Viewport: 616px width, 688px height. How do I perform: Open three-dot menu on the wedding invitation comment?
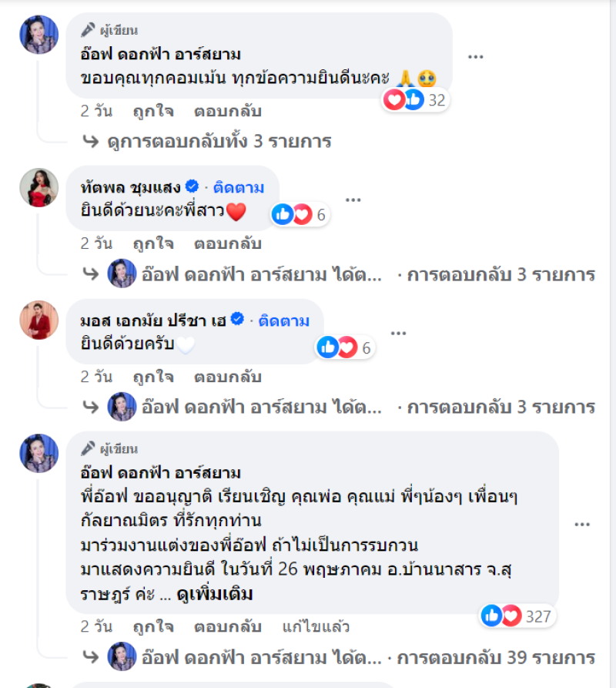pos(583,523)
